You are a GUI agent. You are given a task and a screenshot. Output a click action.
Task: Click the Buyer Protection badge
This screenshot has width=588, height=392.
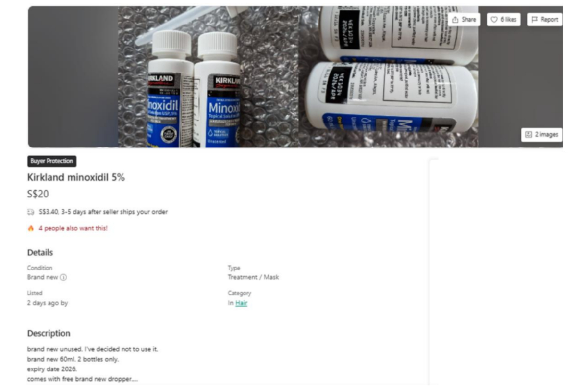tap(52, 161)
